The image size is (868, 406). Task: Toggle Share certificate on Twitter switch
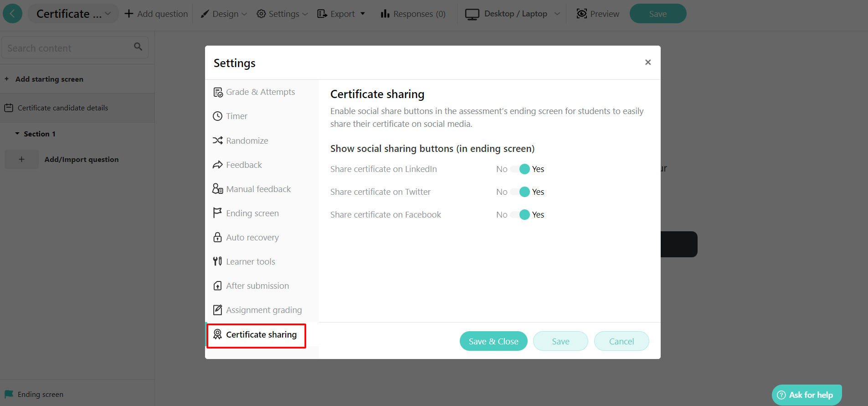tap(520, 192)
